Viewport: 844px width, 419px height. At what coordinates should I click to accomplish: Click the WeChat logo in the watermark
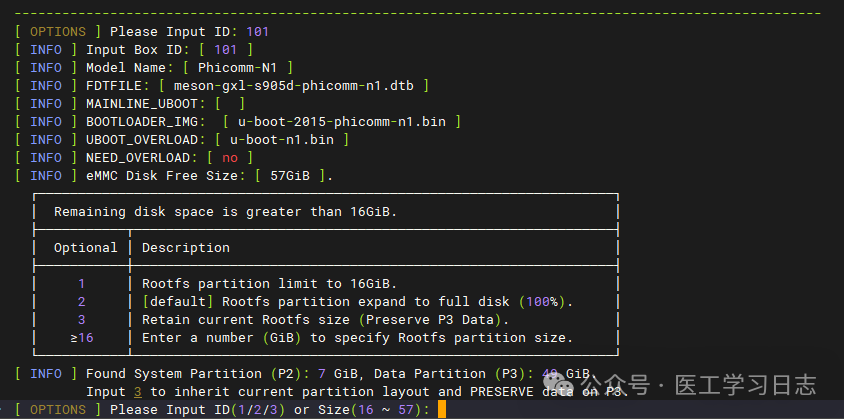click(x=563, y=384)
